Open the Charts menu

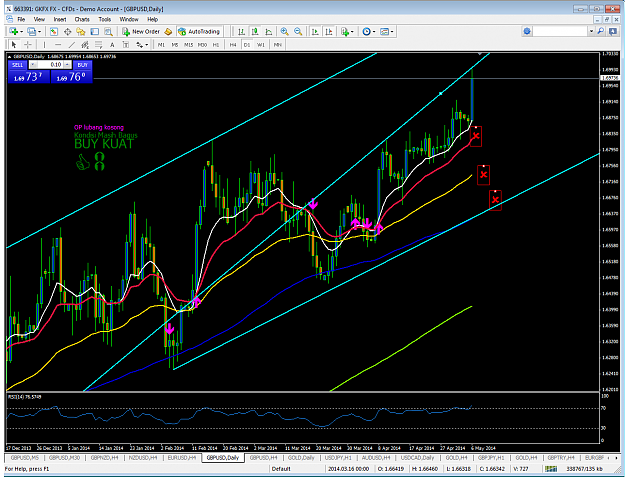(x=82, y=19)
